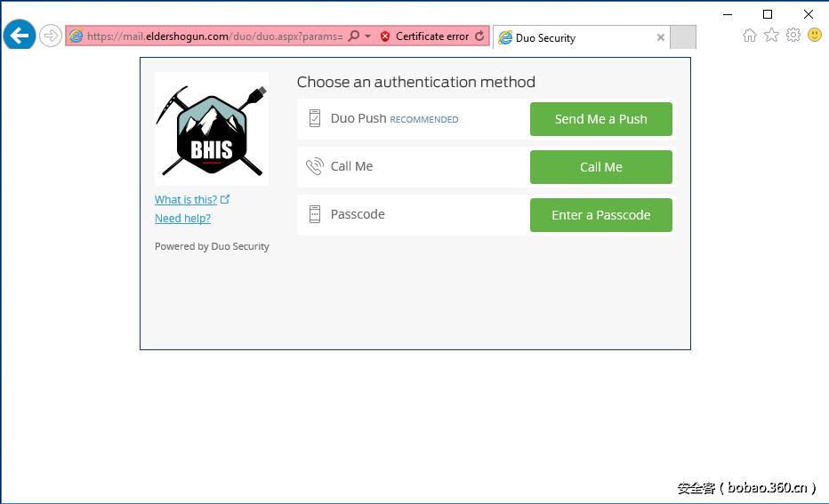Refresh the page with reload icon
This screenshot has width=829, height=504.
tap(480, 36)
